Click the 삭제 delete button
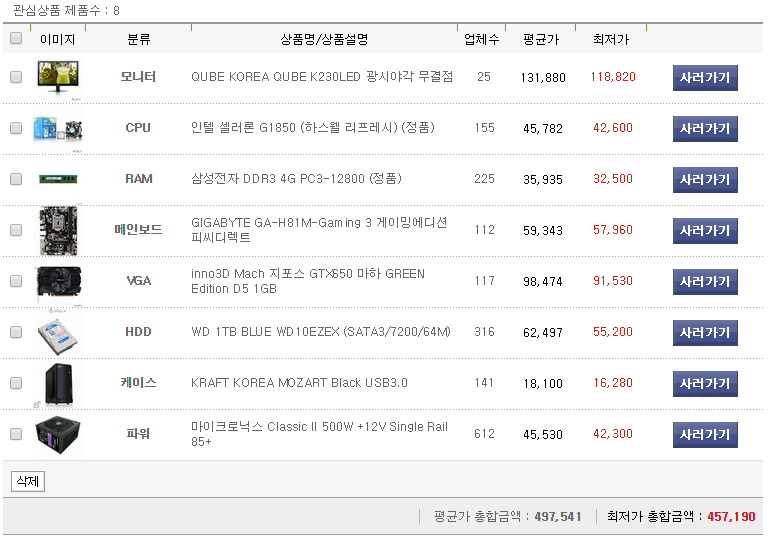Image resolution: width=771 pixels, height=543 pixels. tap(27, 481)
